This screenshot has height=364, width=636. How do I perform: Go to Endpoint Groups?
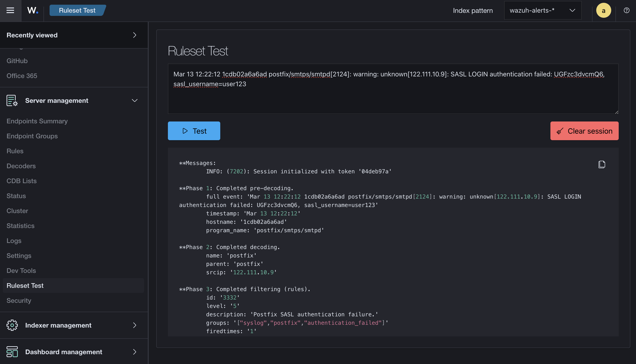[32, 136]
